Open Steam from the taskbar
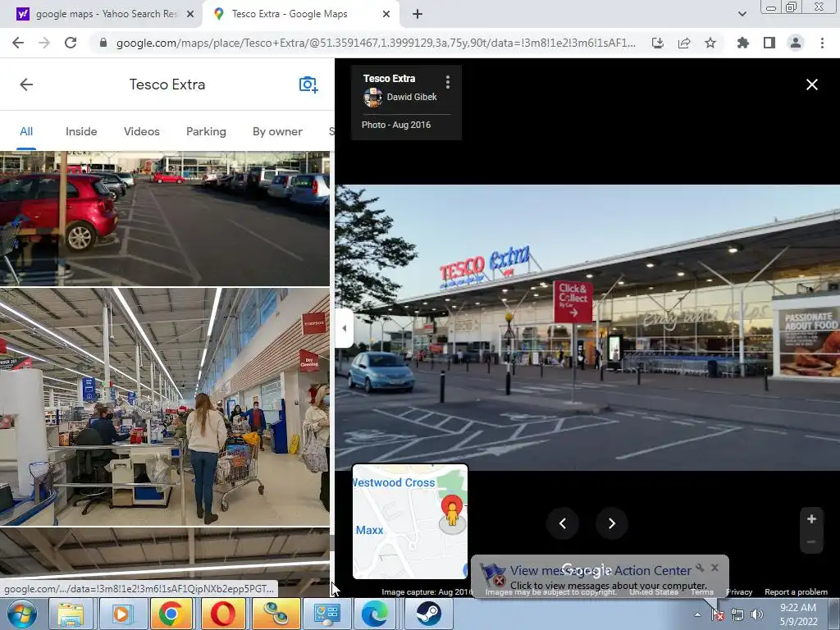The height and width of the screenshot is (630, 840). pyautogui.click(x=428, y=614)
